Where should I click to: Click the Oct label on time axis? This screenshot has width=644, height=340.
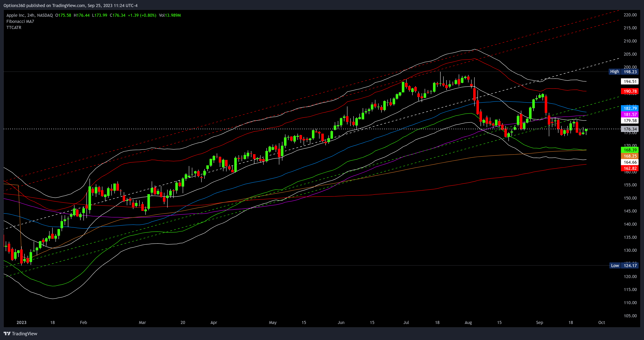tap(601, 323)
